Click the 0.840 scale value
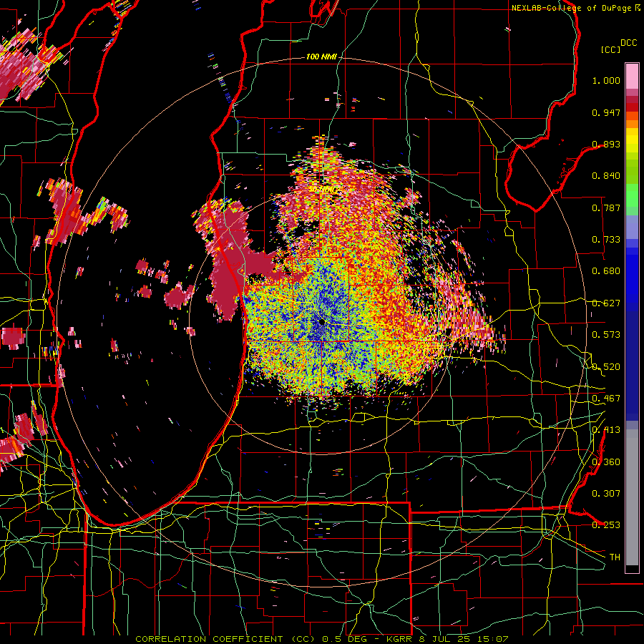 click(606, 176)
